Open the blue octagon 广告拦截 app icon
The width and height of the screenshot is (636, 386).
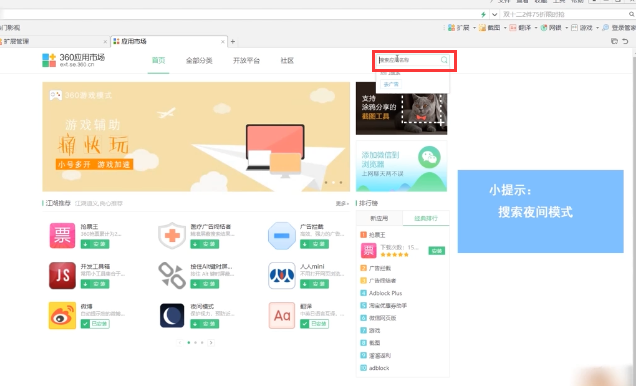pos(281,235)
